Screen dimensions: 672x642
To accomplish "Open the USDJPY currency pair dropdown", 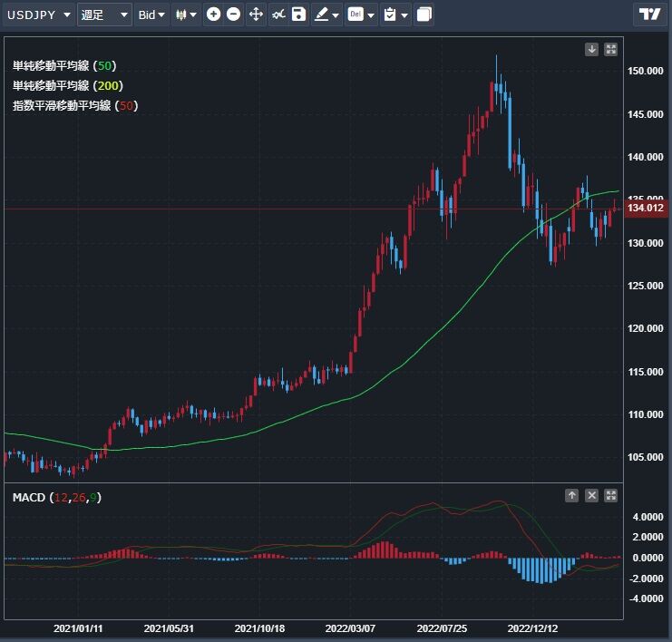I will (x=39, y=15).
